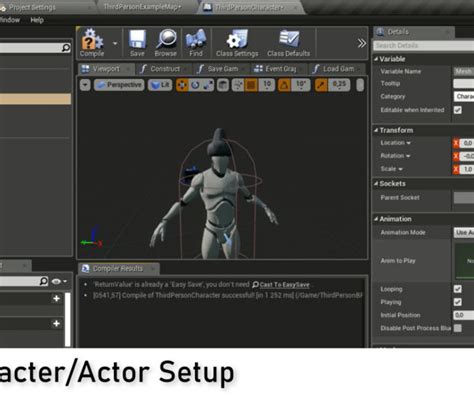Open the Save Gam function tab

pos(221,69)
